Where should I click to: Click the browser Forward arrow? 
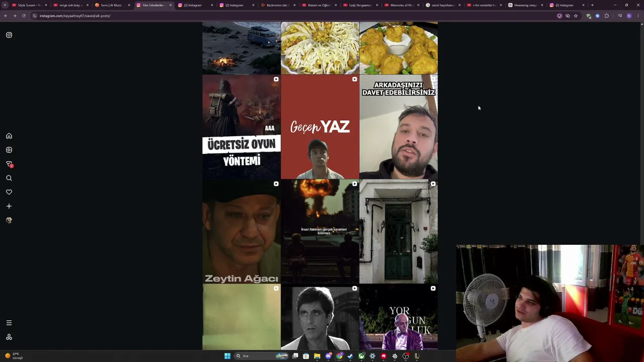click(15, 16)
